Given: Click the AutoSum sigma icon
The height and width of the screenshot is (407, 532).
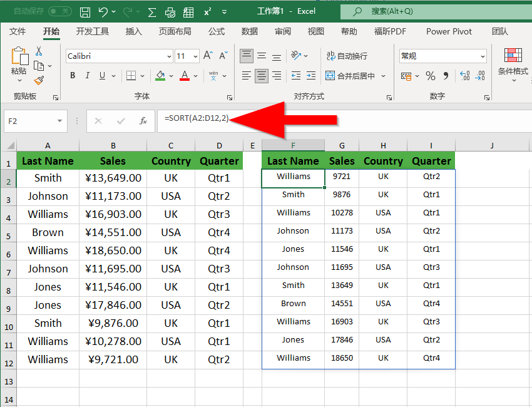Looking at the screenshot, I should [x=152, y=13].
